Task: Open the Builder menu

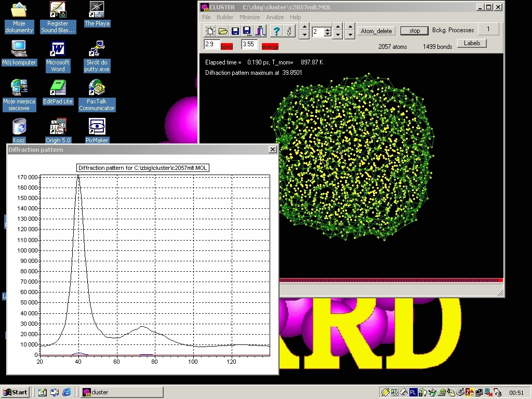Action: click(225, 17)
